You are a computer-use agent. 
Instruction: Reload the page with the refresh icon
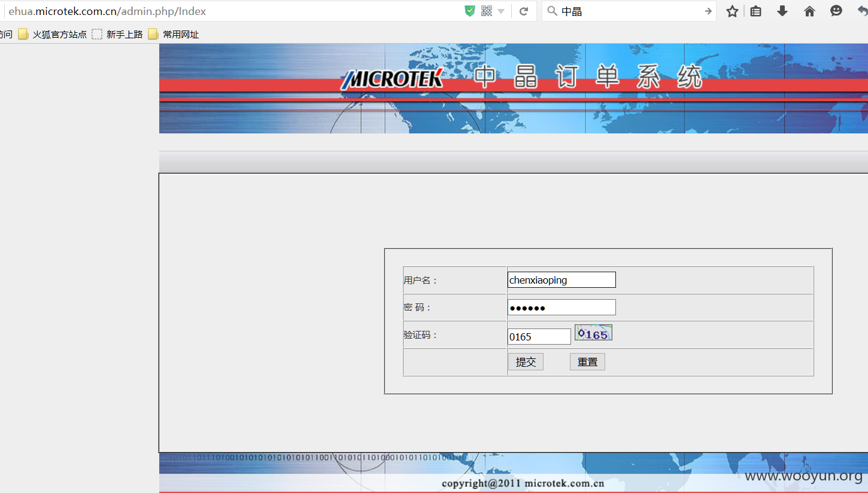[x=524, y=11]
